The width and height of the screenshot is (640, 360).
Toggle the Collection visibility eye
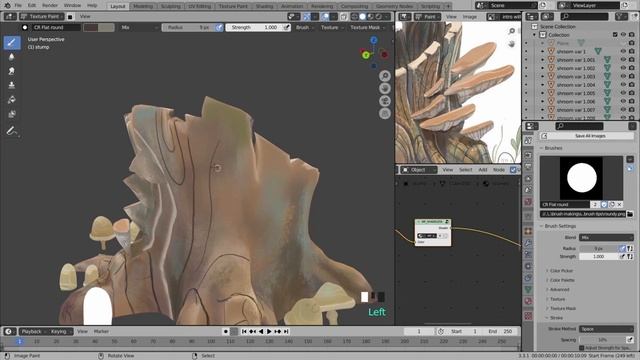coord(623,35)
